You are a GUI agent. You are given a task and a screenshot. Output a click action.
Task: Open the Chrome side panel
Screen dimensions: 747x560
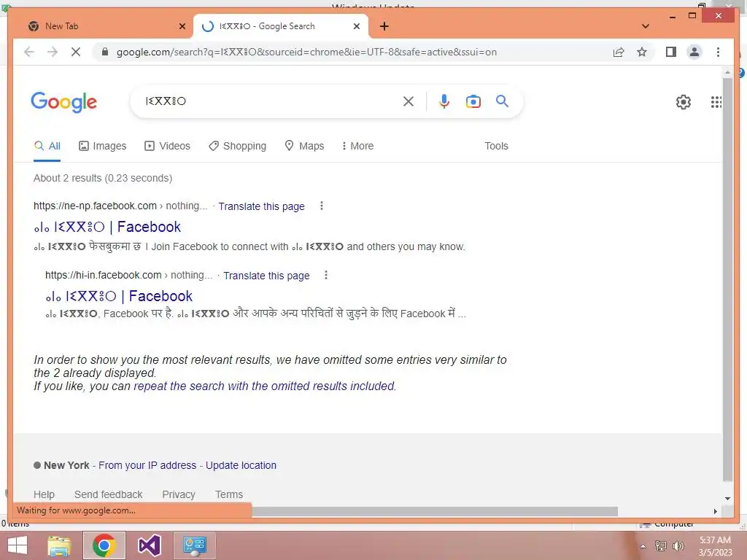[671, 52]
